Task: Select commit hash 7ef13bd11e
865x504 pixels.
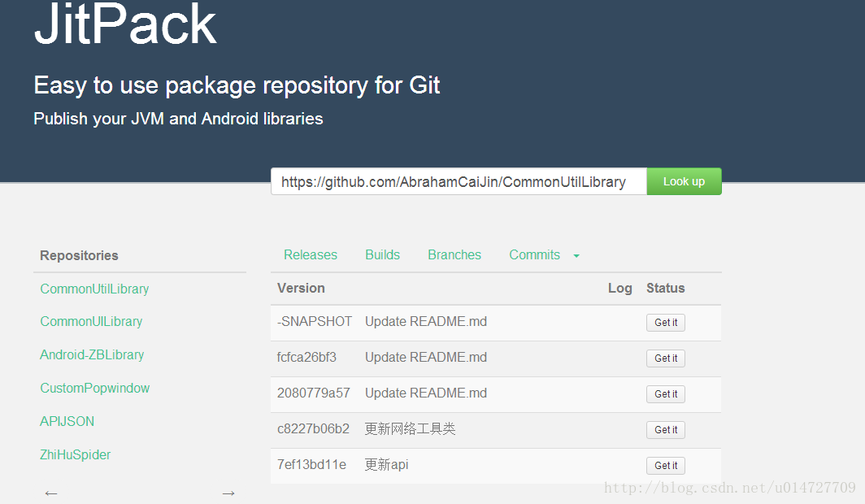Action: pyautogui.click(x=311, y=465)
